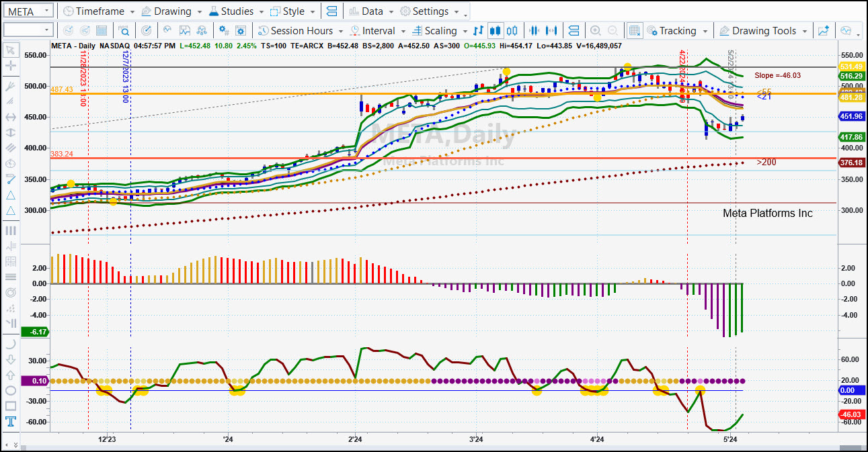
Task: Click the wide bar spacing icon
Action: [x=552, y=30]
